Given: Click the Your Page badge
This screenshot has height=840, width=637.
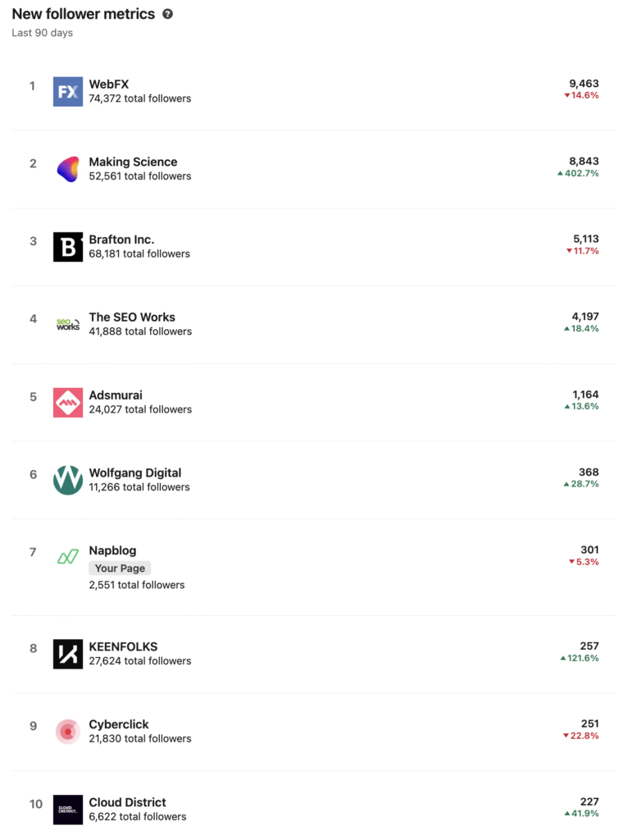Looking at the screenshot, I should [120, 568].
